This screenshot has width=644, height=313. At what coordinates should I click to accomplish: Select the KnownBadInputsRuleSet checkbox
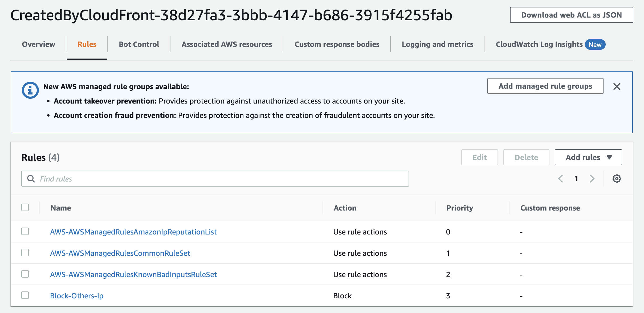pyautogui.click(x=25, y=274)
